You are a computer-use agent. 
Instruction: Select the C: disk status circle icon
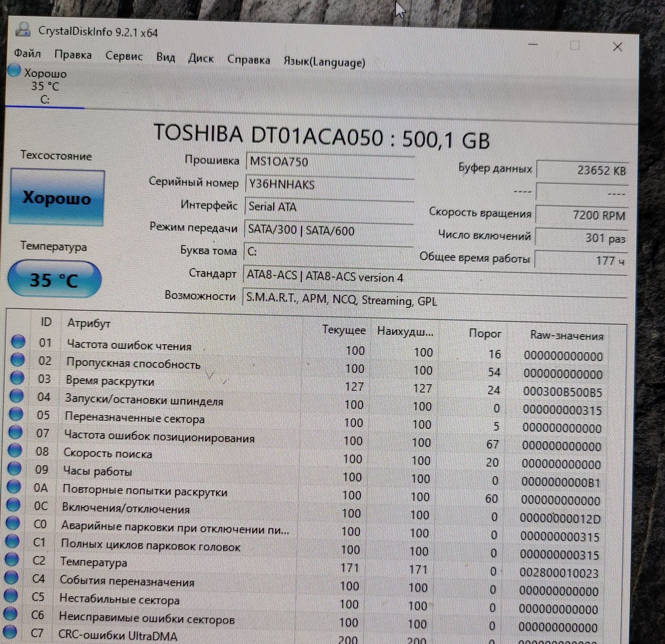[14, 71]
